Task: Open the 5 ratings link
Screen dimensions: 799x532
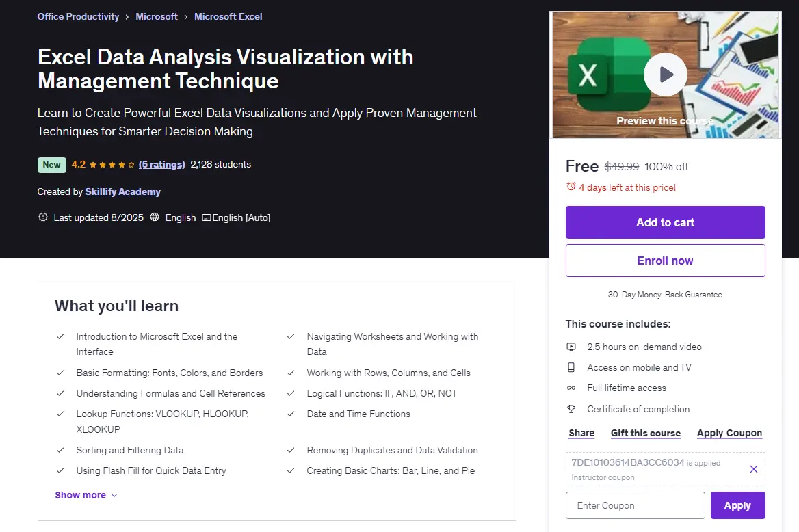Action: tap(161, 165)
